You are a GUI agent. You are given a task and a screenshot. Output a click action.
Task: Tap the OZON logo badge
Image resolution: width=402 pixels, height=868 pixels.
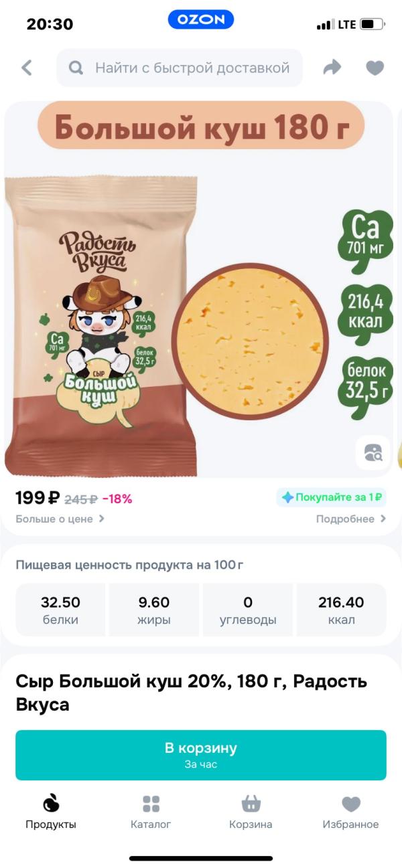201,20
